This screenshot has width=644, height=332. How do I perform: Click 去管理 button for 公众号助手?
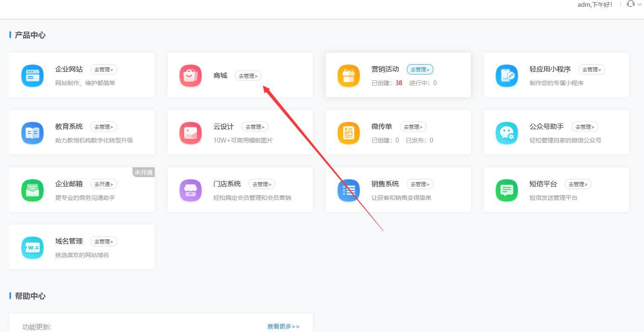(x=585, y=127)
